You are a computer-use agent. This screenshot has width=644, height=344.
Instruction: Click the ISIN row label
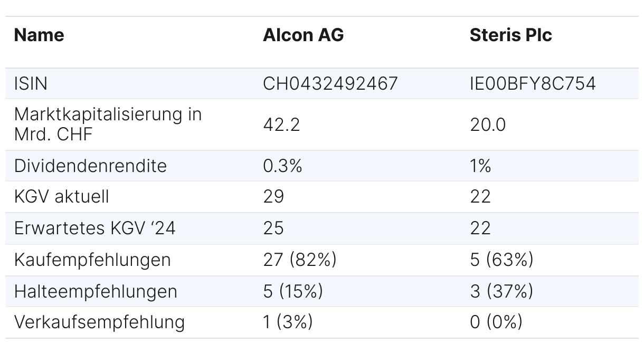pyautogui.click(x=32, y=83)
